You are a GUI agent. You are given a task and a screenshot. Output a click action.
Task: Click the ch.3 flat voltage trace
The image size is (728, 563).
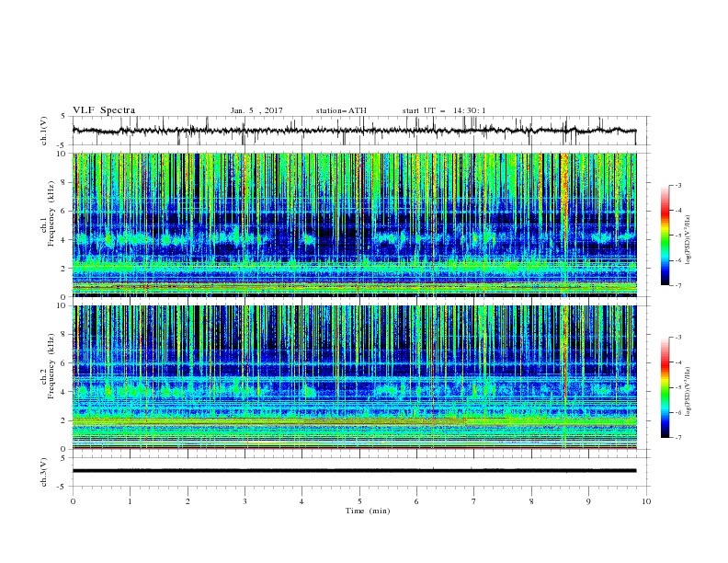pyautogui.click(x=354, y=471)
